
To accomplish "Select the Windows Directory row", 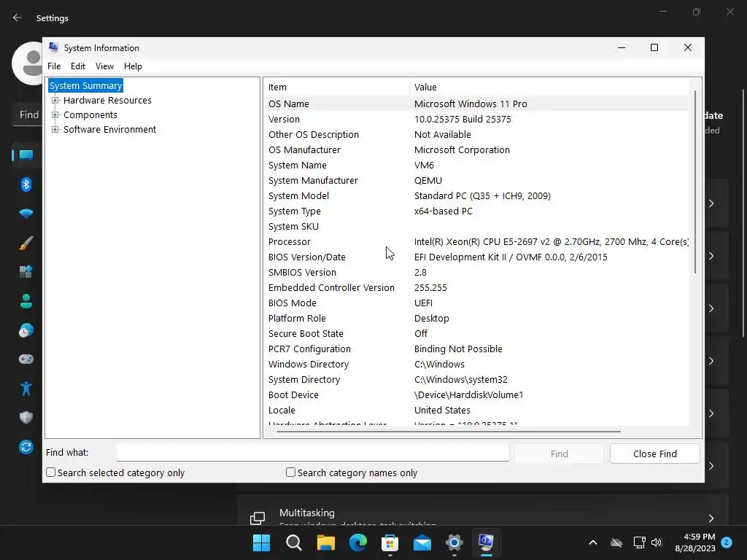I will point(477,365).
